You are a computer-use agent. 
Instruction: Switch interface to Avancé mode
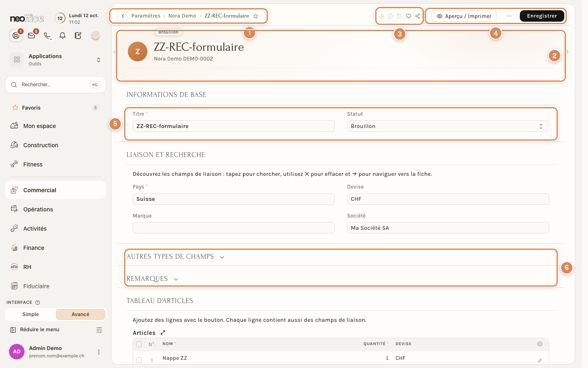click(80, 314)
